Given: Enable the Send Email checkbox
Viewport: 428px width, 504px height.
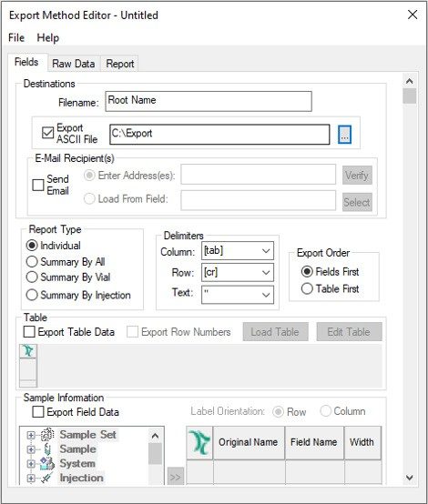Looking at the screenshot, I should [38, 185].
